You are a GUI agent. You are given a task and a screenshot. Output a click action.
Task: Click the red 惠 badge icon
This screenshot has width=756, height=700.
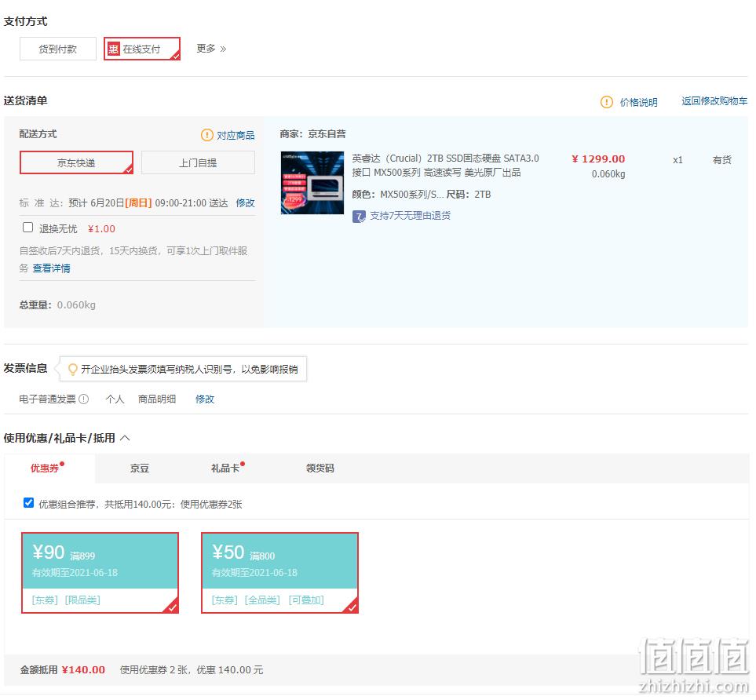tap(113, 49)
